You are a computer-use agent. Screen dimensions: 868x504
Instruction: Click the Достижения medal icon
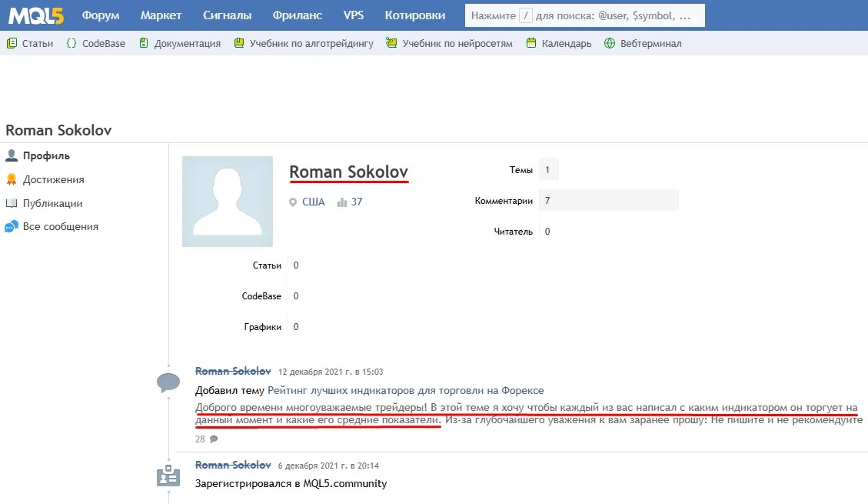point(11,179)
